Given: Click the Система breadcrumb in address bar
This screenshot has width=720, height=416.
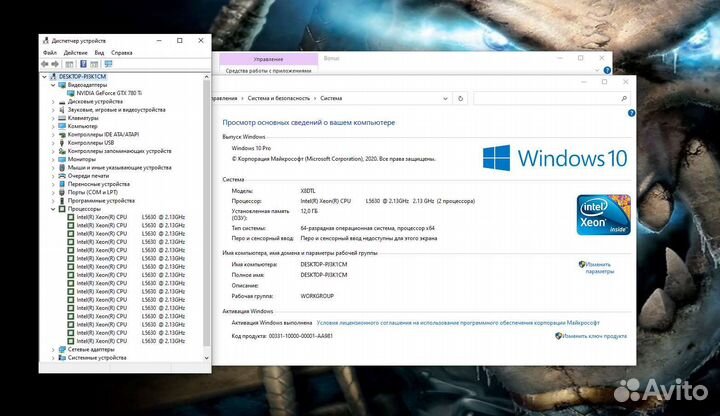Looking at the screenshot, I should pyautogui.click(x=331, y=98).
